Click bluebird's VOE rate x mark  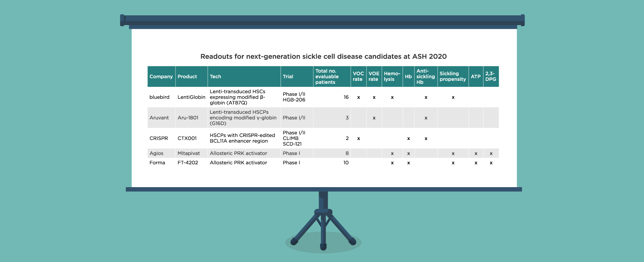(374, 98)
